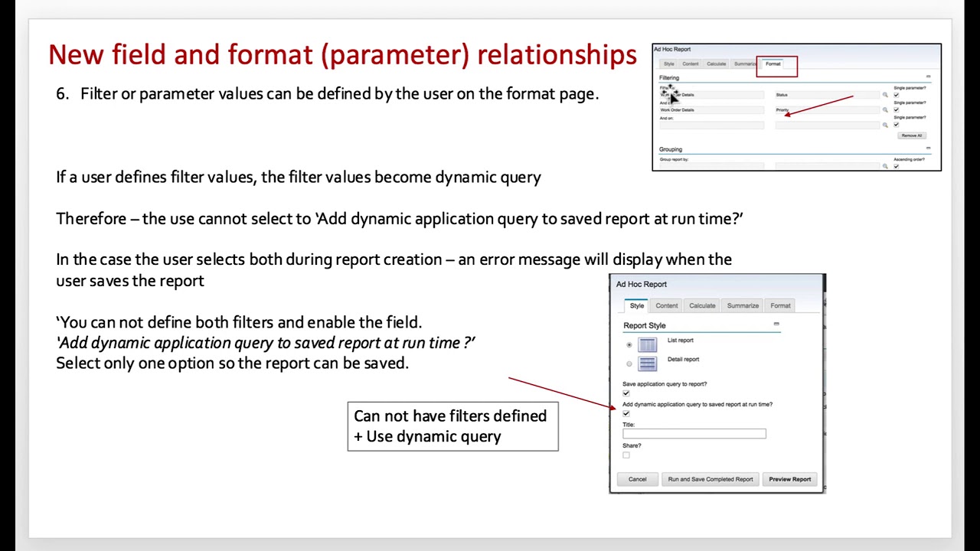Select the Style tab in the lower Ad Hoc Report dialog
Screen dimensions: 980x551
click(x=636, y=305)
